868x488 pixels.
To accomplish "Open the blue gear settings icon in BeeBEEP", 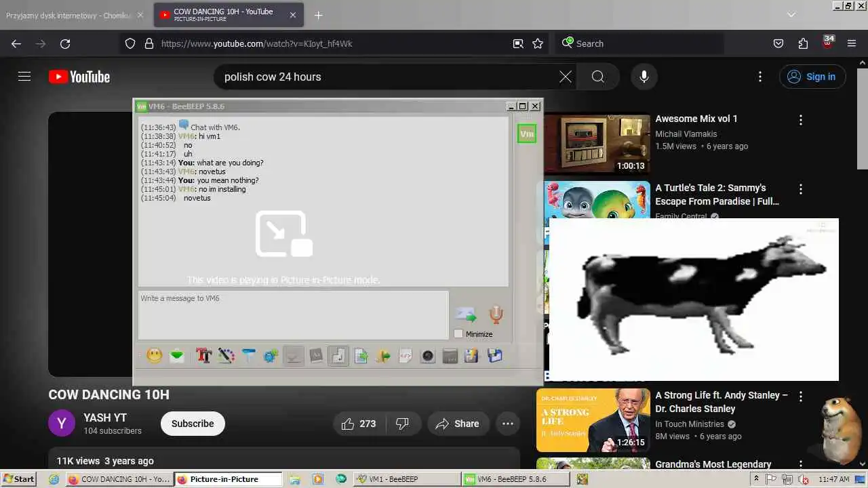I will (x=271, y=355).
